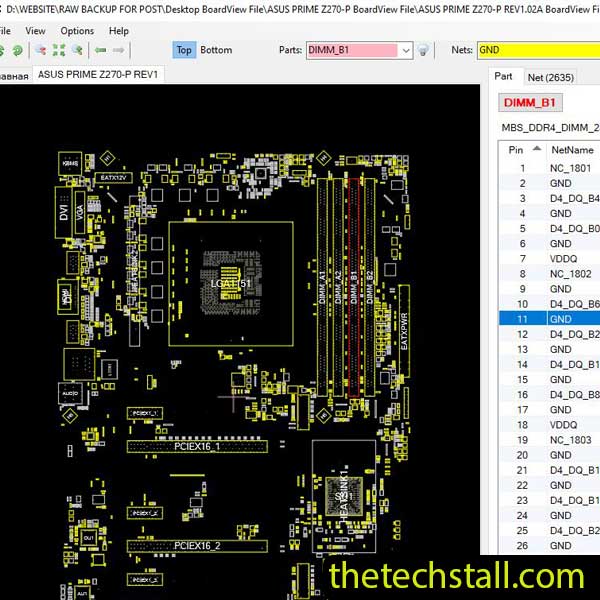Open the Help menu
This screenshot has height=600, width=600.
tap(119, 31)
